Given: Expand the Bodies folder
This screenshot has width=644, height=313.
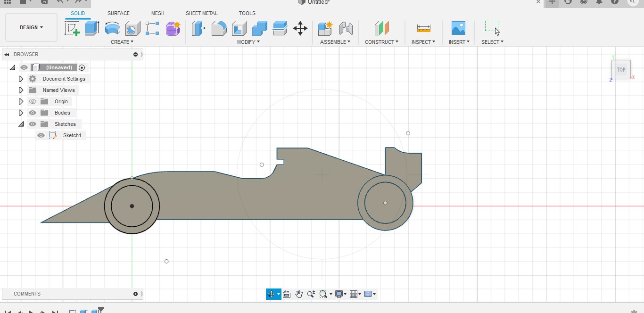Looking at the screenshot, I should tap(21, 113).
